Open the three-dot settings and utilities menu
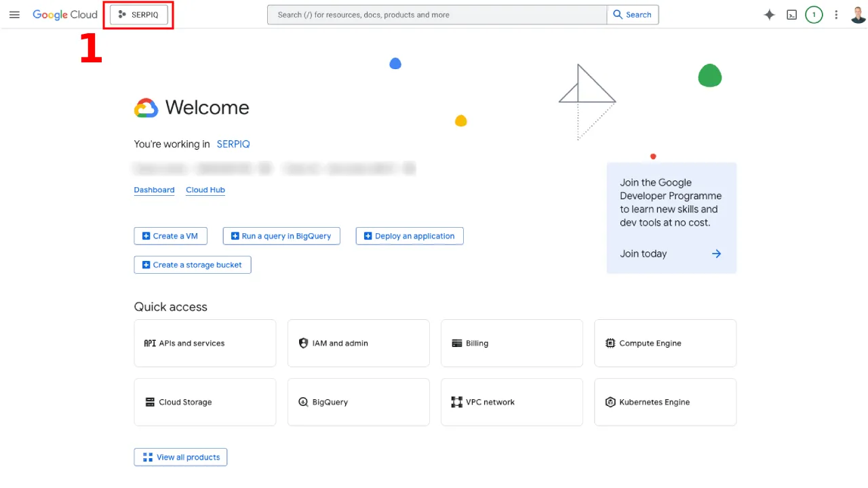 (x=836, y=15)
